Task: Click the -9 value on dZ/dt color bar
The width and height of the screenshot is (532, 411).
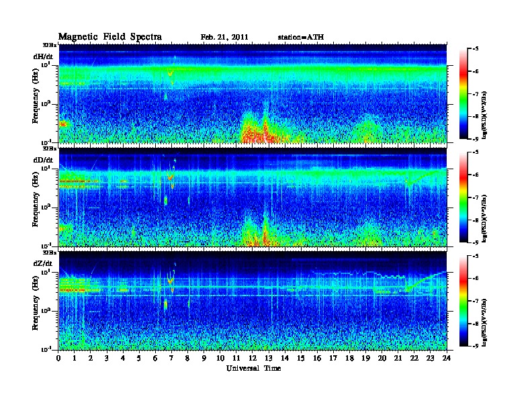Action: 476,346
